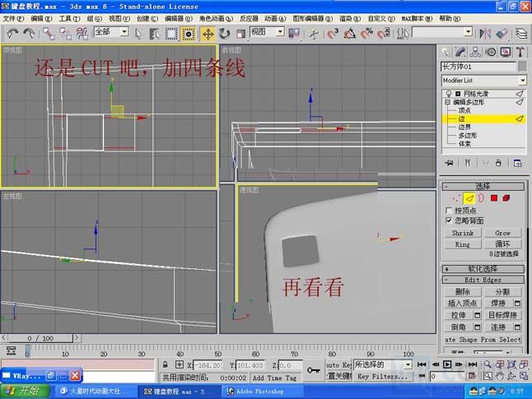The width and height of the screenshot is (532, 399).
Task: Toggle the 3D Snaps magnet
Action: (x=333, y=34)
